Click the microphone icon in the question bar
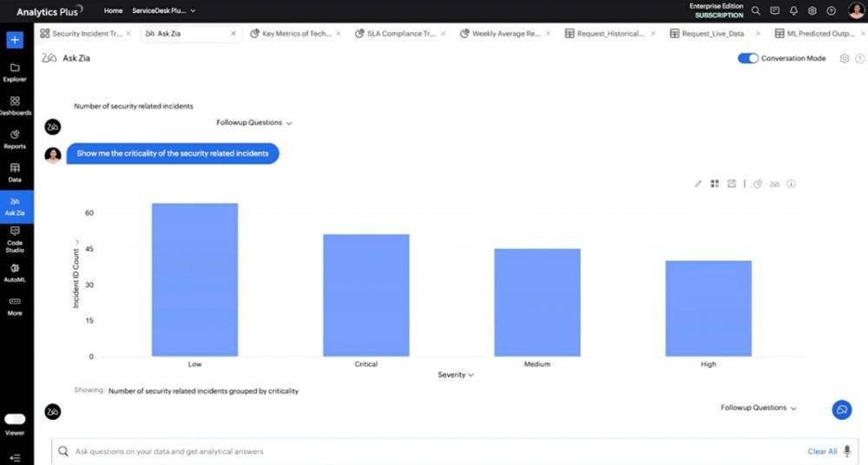This screenshot has height=465, width=868. 846,451
